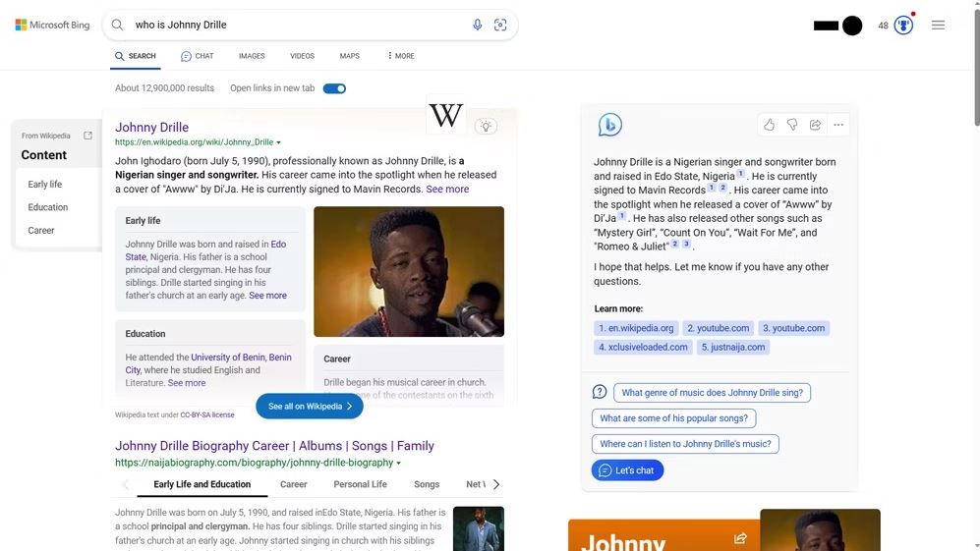Click the lightbulb insights icon
Viewport: 980px width, 551px height.
coord(486,126)
